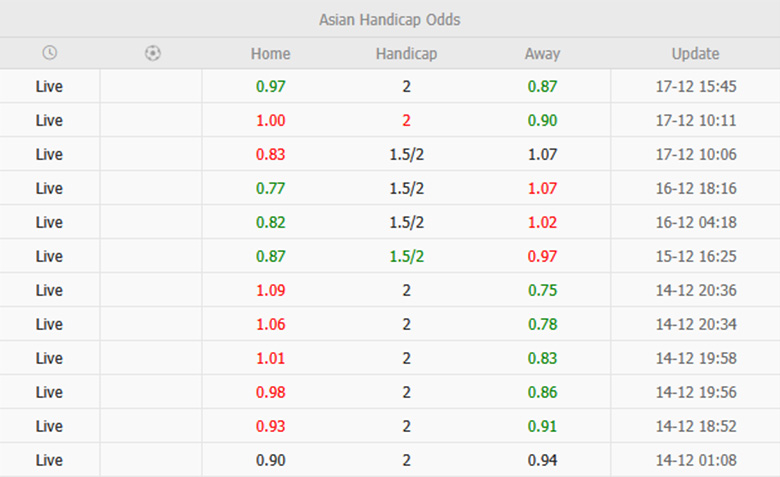Screen dimensions: 780x477
Task: Click the soccer ball icon in header
Action: click(152, 53)
